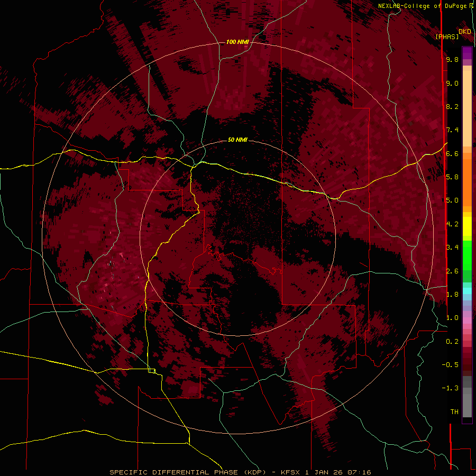The width and height of the screenshot is (476, 476).
Task: Click the -0.5 value on the scale
Action: point(450,365)
